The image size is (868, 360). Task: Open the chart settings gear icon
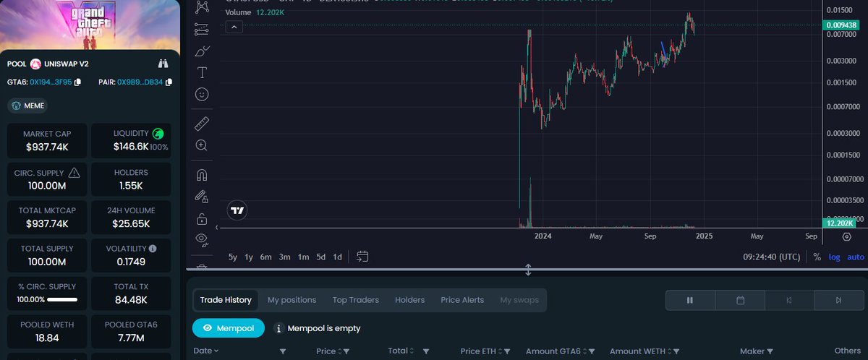click(x=847, y=236)
